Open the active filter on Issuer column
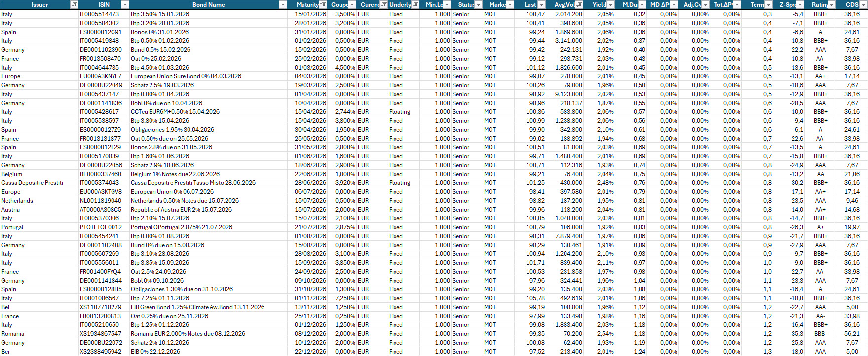The image size is (868, 356). [74, 5]
